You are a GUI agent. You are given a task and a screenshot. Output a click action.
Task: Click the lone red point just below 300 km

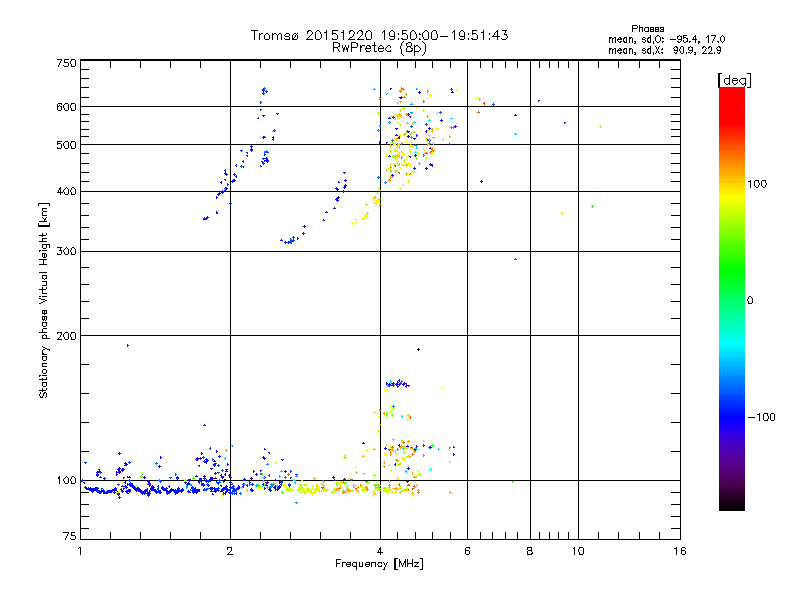(515, 259)
